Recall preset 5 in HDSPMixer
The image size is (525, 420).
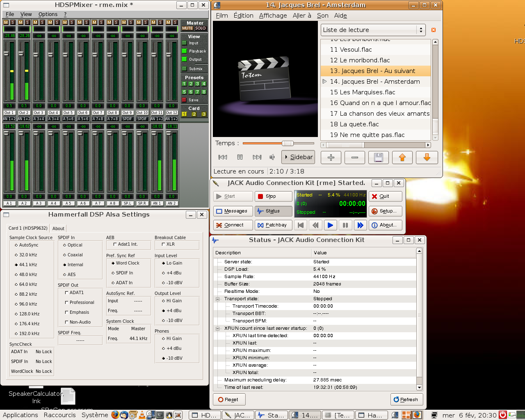point(184,92)
